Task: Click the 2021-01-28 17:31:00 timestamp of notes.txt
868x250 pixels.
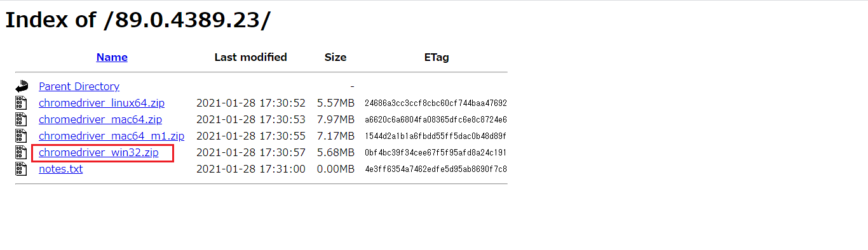Action: point(251,169)
